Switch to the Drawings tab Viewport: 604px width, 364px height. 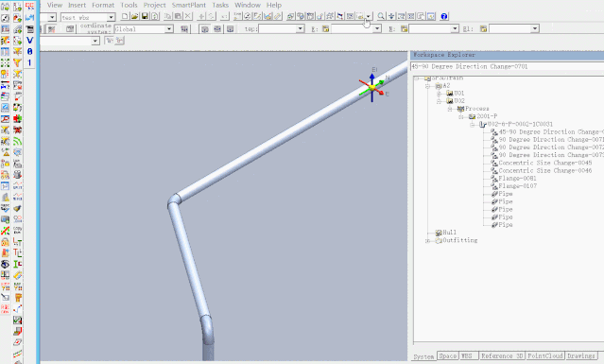pyautogui.click(x=581, y=355)
